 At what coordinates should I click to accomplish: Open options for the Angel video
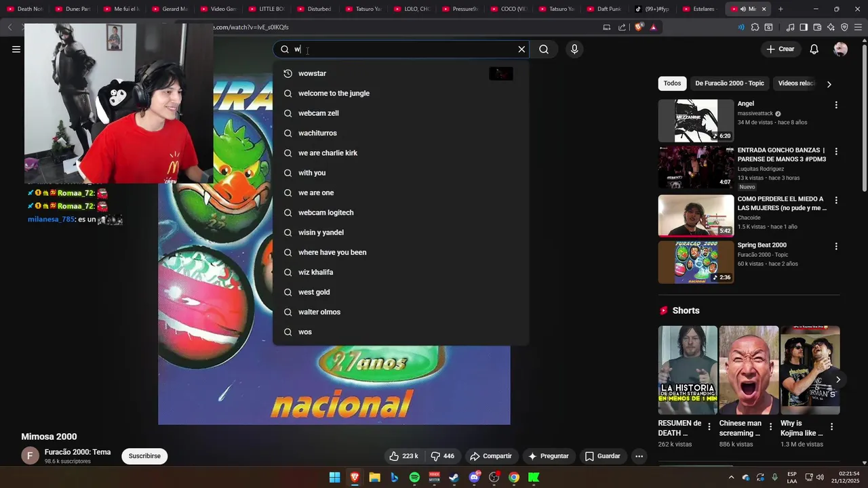[836, 105]
